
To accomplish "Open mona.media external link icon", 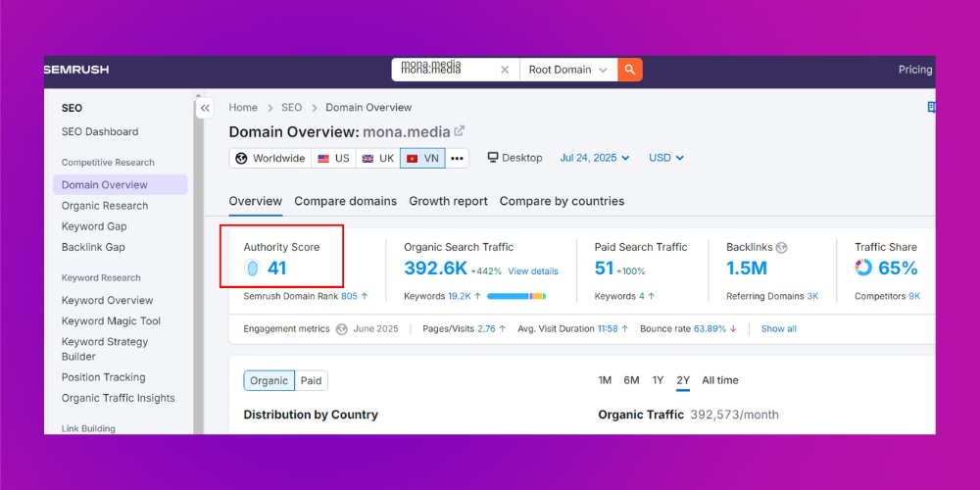I will [x=460, y=131].
